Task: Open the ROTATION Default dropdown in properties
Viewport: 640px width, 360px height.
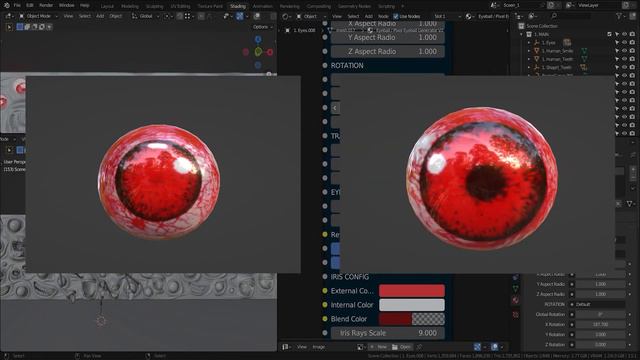Action: 600,304
